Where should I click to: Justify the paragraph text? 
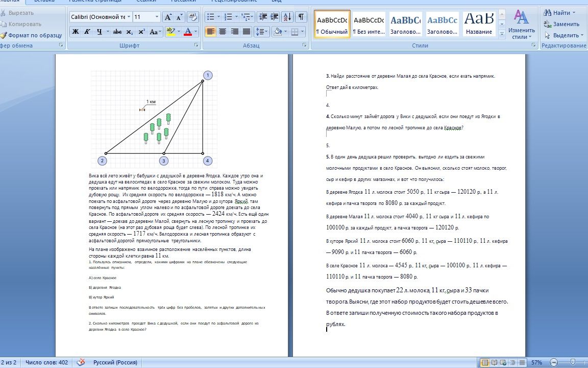click(247, 32)
